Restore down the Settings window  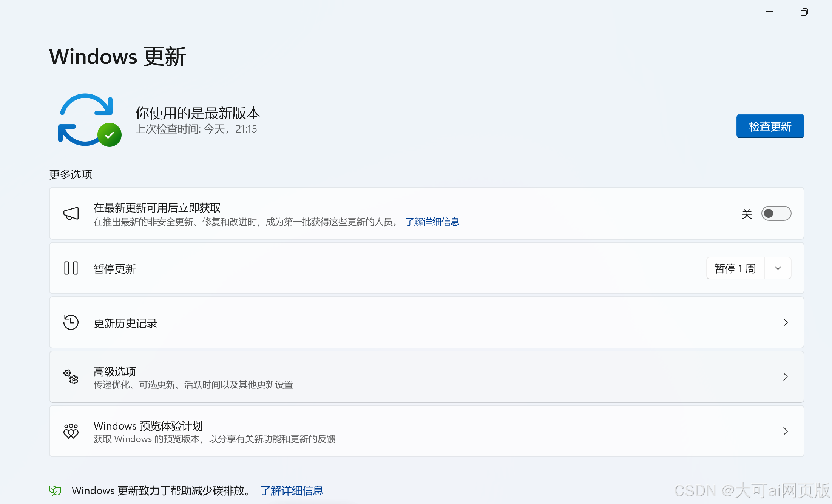pos(804,12)
